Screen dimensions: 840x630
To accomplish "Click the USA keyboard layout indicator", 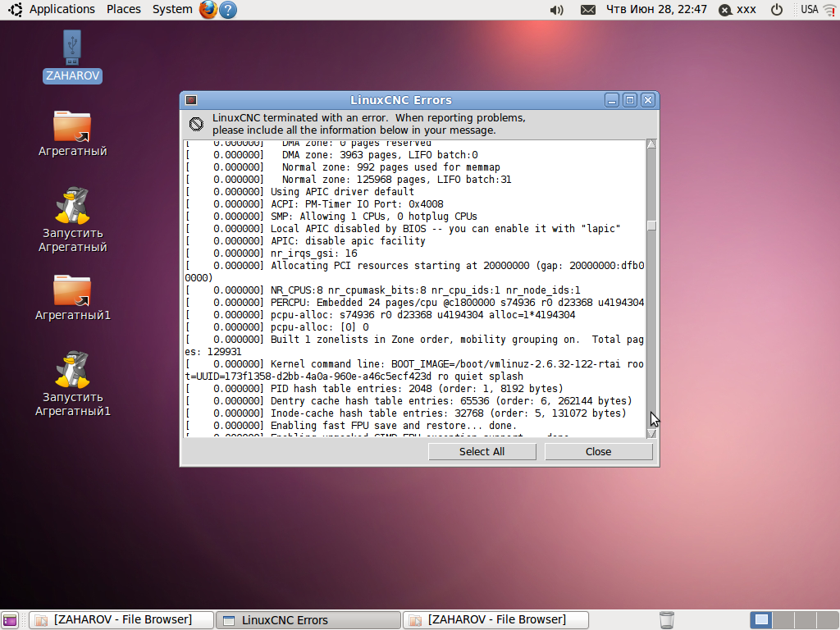I will click(x=809, y=9).
